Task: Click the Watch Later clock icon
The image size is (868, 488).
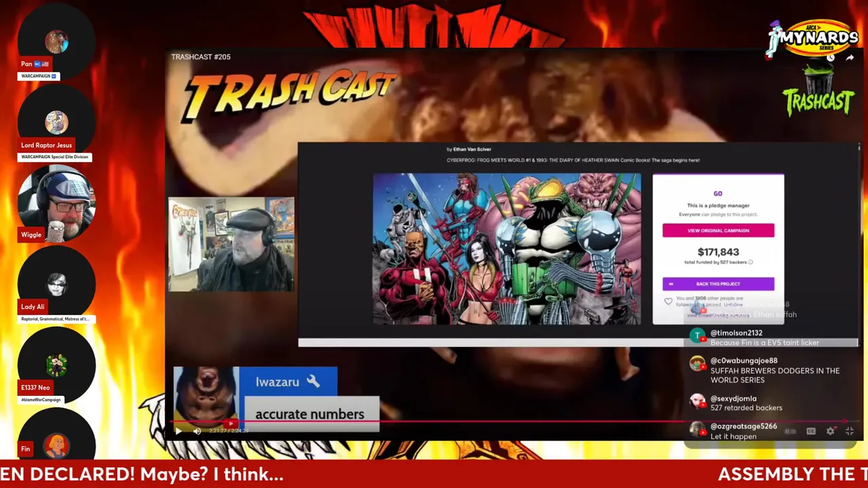Action: (x=831, y=58)
